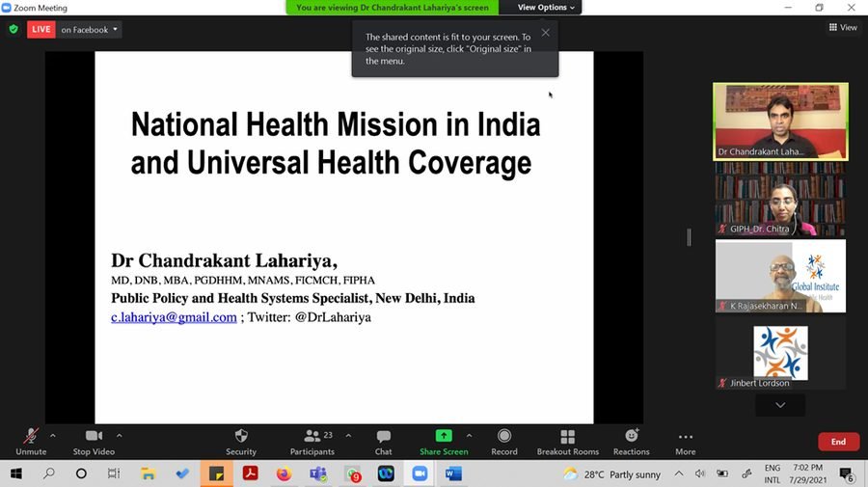The width and height of the screenshot is (868, 487).
Task: Click the battery icon in system tray
Action: [722, 473]
